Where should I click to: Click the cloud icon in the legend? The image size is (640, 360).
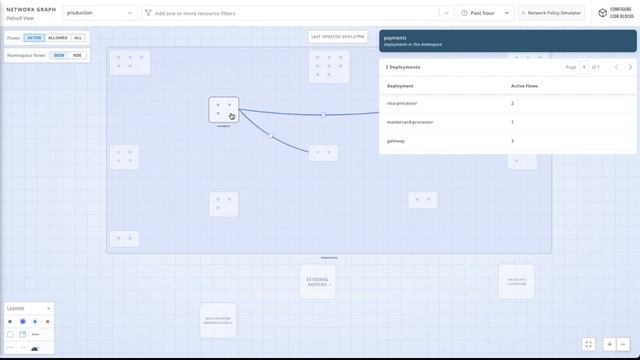[35, 348]
